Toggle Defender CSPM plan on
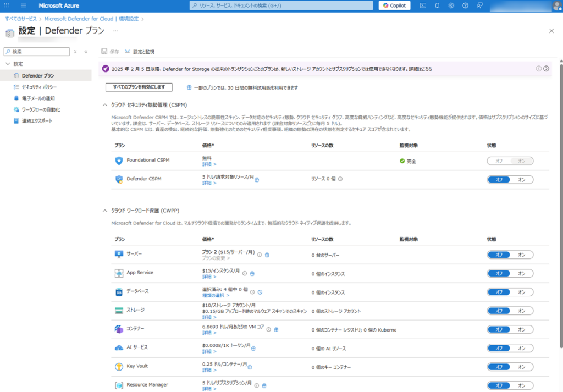The image size is (563, 392). [x=521, y=179]
